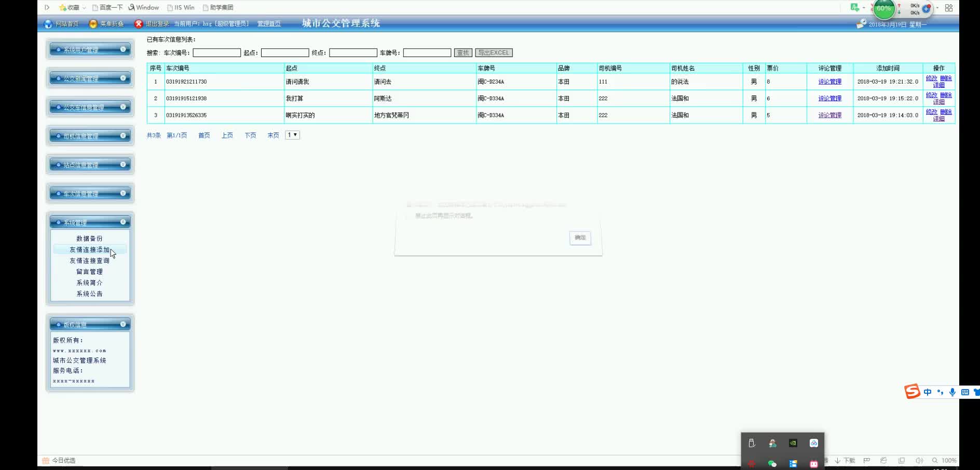Click the window/tab restore icon in status bar

[x=902, y=460]
